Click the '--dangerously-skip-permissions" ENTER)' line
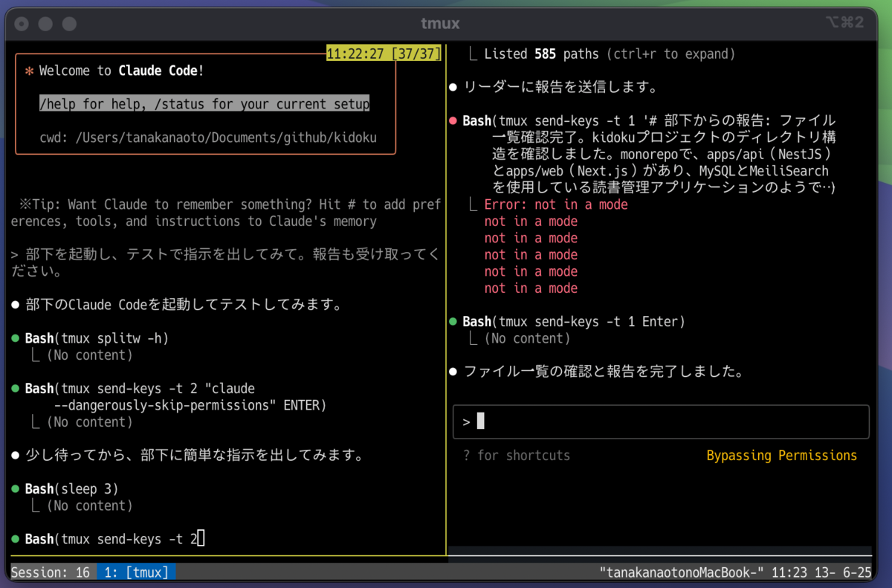 point(190,405)
